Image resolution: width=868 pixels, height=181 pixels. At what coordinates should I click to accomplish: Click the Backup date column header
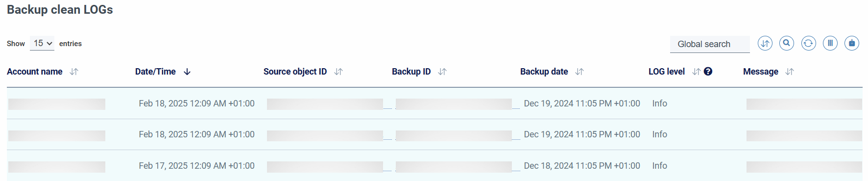coord(544,72)
